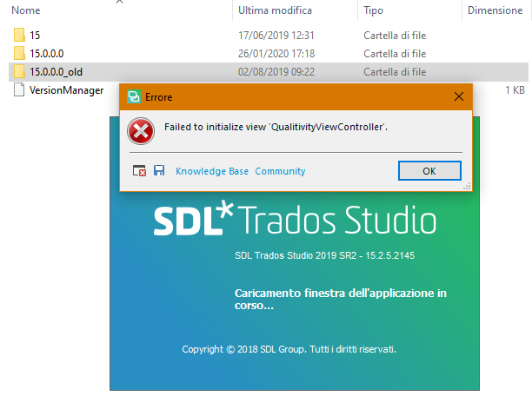The image size is (532, 396).
Task: Click the save error details floppy icon
Action: [159, 170]
